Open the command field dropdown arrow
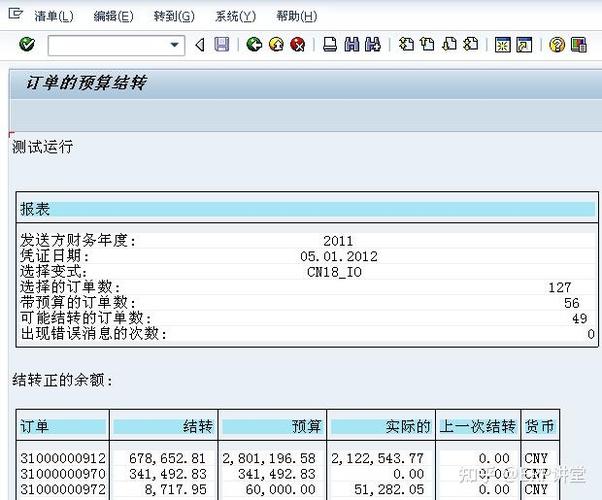 coord(174,45)
